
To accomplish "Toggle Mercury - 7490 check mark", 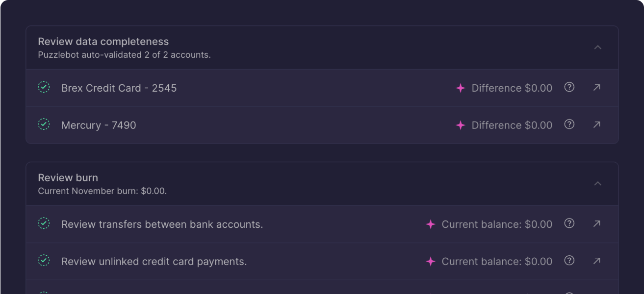I will (44, 124).
